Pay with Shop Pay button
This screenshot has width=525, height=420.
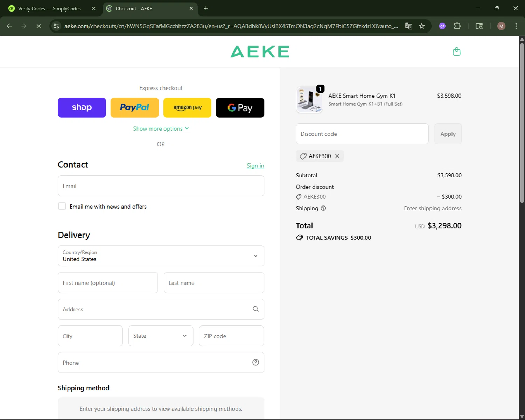(x=82, y=107)
